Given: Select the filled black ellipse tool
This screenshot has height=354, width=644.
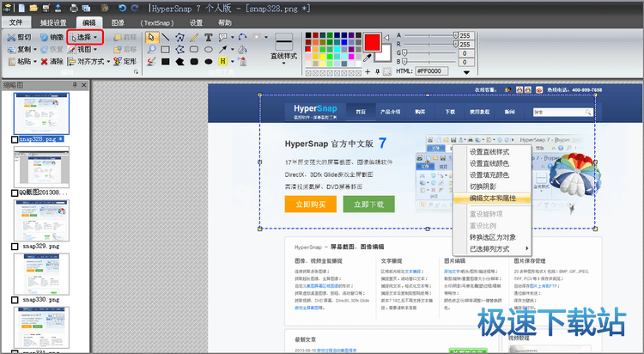Looking at the screenshot, I should 209,62.
